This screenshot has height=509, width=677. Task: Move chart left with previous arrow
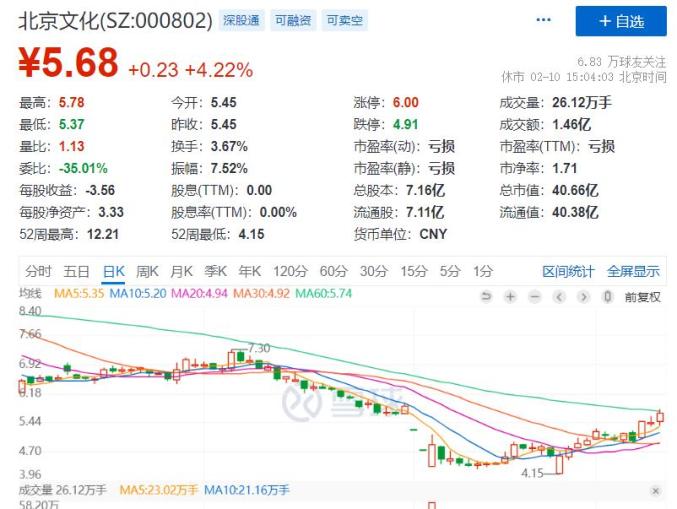(559, 297)
